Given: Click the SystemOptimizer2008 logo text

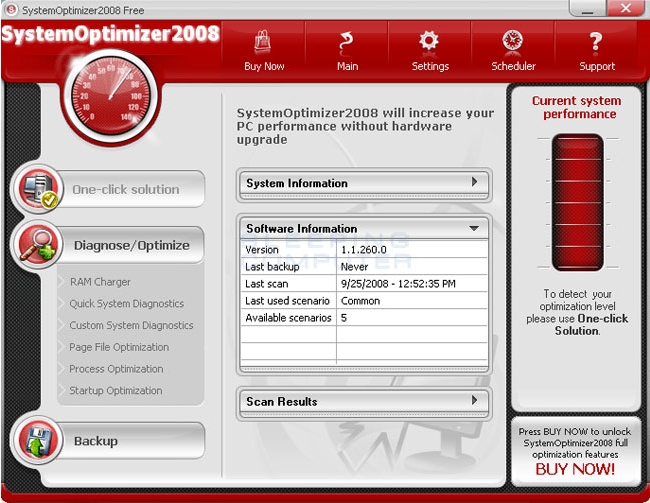Looking at the screenshot, I should click(x=110, y=34).
